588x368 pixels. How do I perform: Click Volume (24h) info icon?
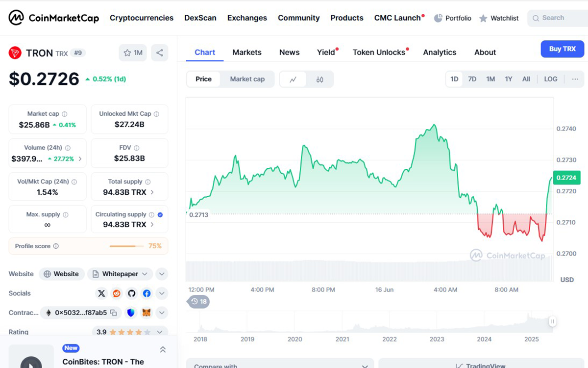click(68, 148)
